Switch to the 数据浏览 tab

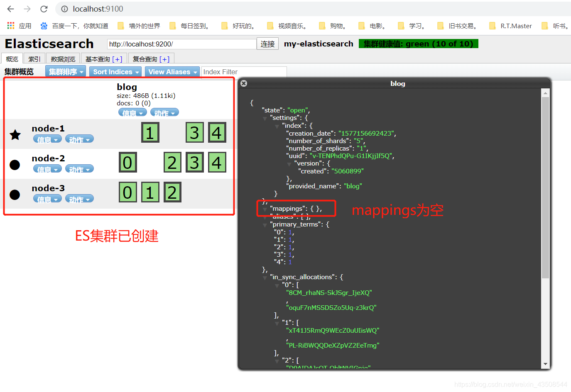pos(63,59)
